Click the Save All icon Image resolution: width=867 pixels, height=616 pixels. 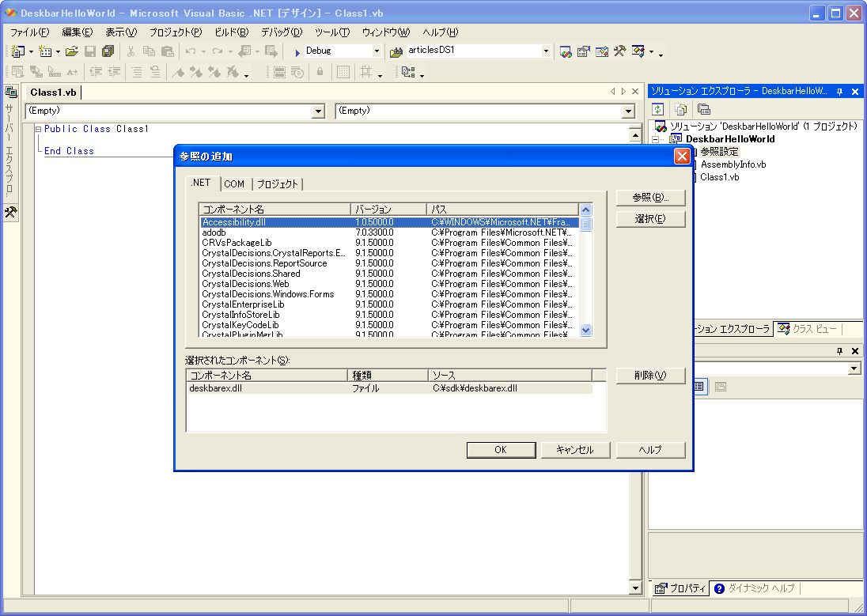click(108, 51)
